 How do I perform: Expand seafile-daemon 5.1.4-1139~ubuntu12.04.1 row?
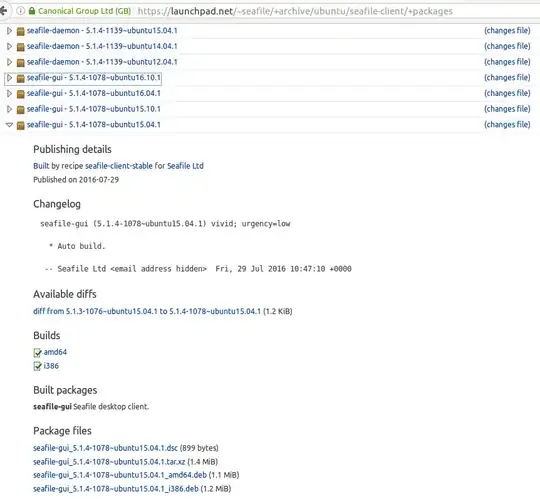click(9, 62)
